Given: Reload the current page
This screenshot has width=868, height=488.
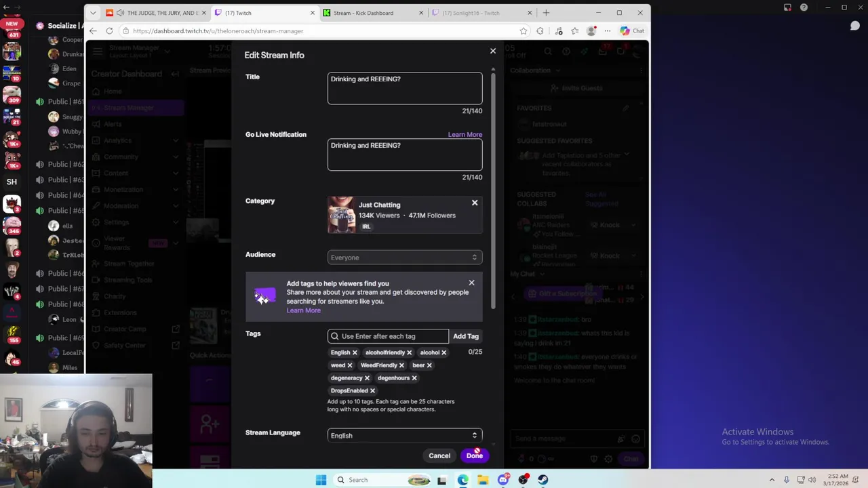Looking at the screenshot, I should point(110,30).
